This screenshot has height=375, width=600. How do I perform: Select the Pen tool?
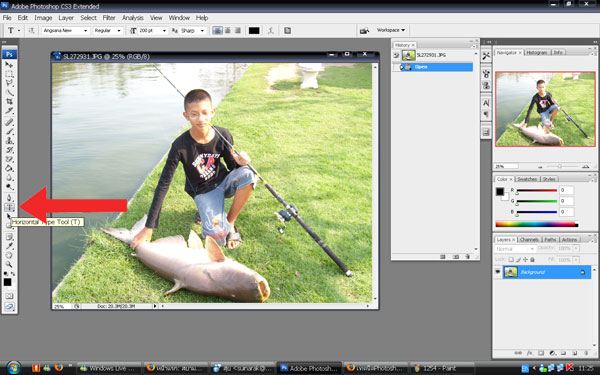pyautogui.click(x=9, y=198)
